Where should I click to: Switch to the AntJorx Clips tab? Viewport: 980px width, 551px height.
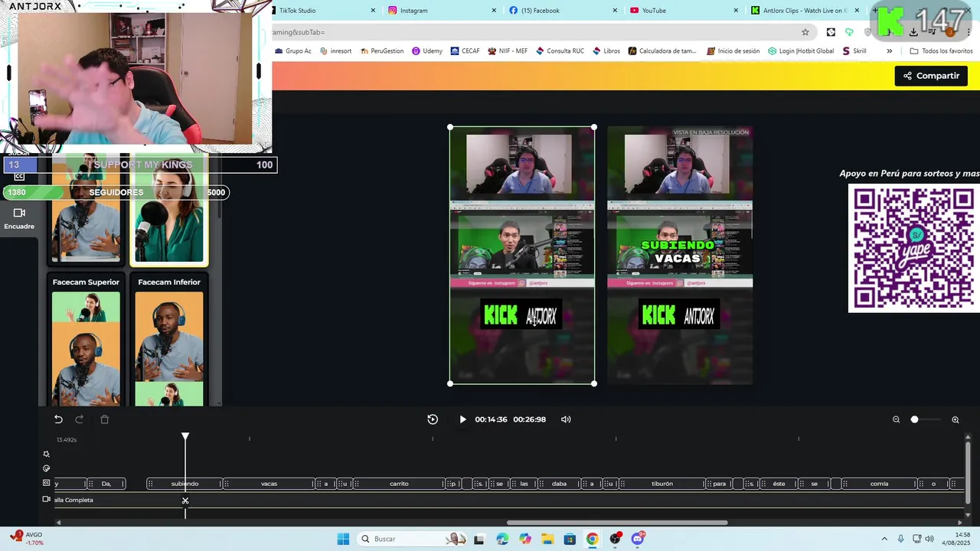[804, 11]
